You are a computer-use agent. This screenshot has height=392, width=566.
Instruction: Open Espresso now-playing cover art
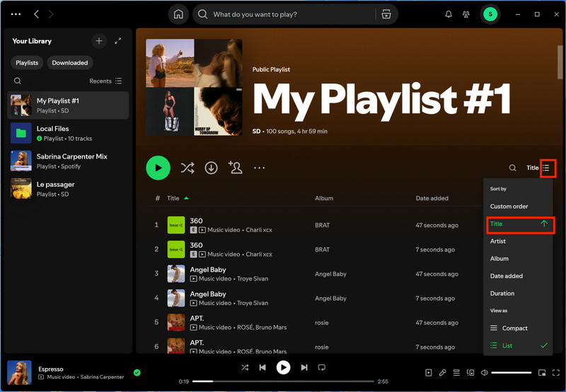pyautogui.click(x=20, y=372)
